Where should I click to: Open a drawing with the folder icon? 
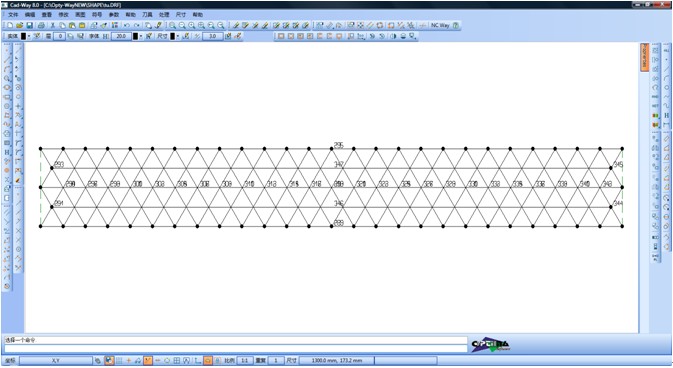(20, 25)
